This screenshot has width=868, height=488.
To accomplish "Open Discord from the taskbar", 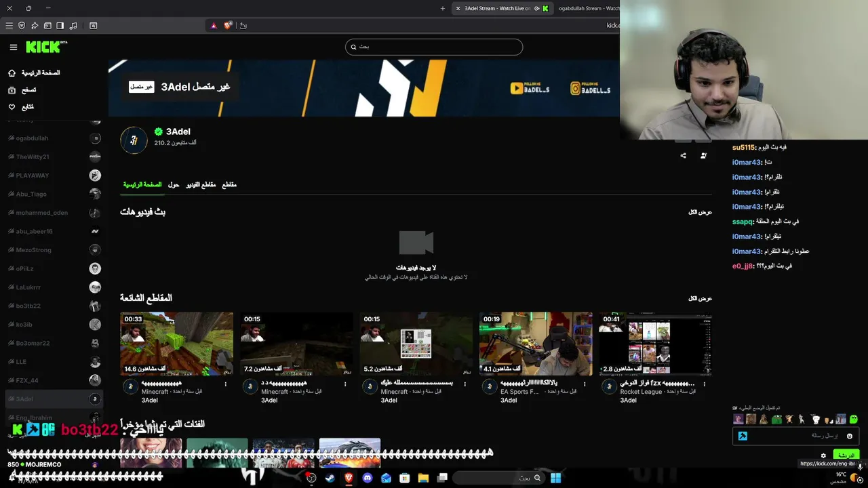I will click(x=368, y=478).
